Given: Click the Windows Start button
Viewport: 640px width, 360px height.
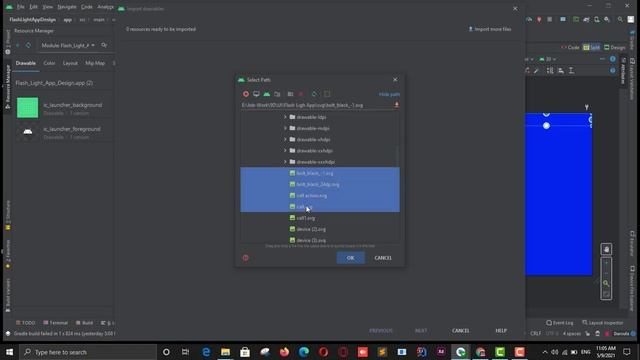Looking at the screenshot, I should (x=9, y=352).
